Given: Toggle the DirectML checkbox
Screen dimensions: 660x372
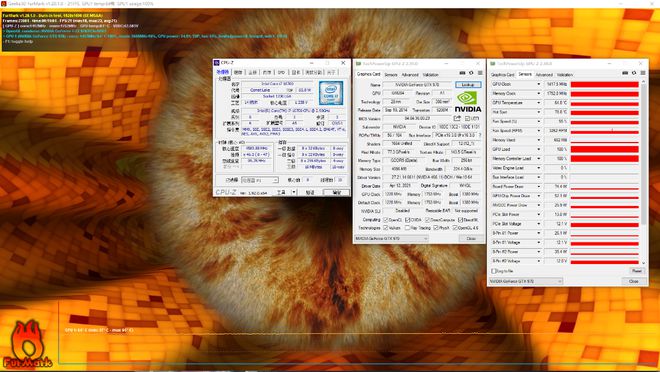Looking at the screenshot, I should pos(460,220).
